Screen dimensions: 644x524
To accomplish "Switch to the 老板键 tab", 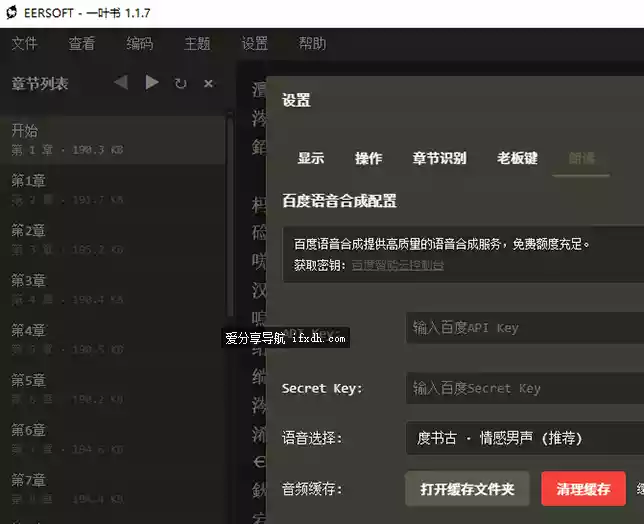I will click(517, 158).
